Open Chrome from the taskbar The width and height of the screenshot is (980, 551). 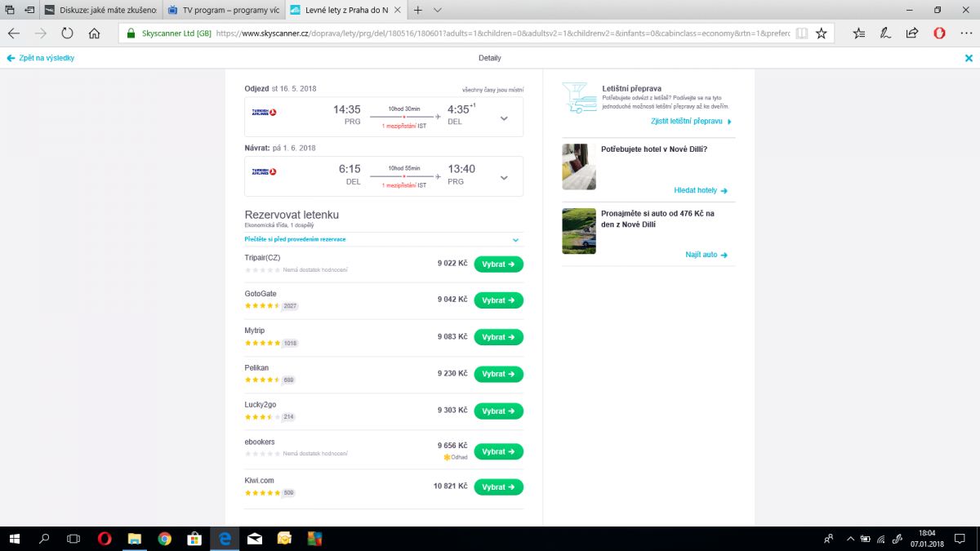(x=164, y=539)
